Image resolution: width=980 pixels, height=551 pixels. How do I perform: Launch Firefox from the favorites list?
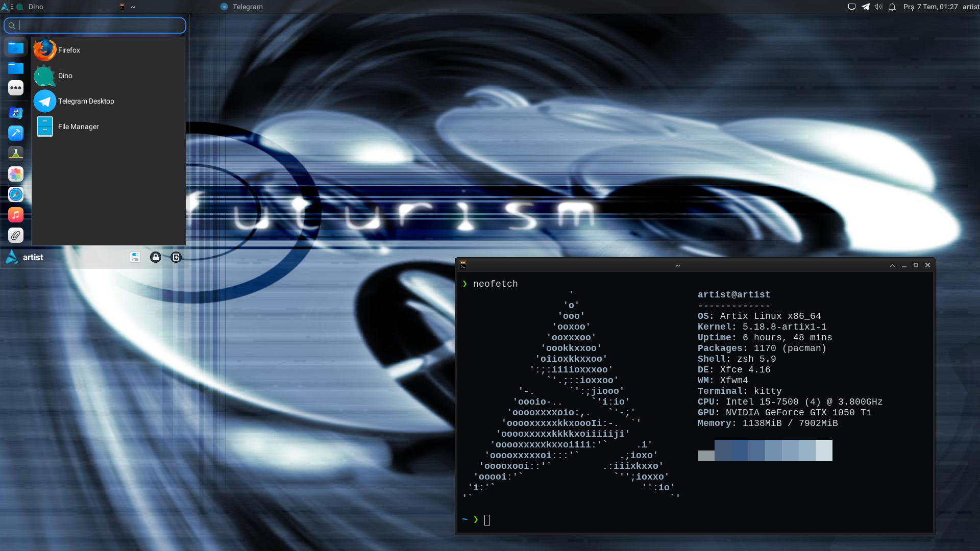coord(108,50)
